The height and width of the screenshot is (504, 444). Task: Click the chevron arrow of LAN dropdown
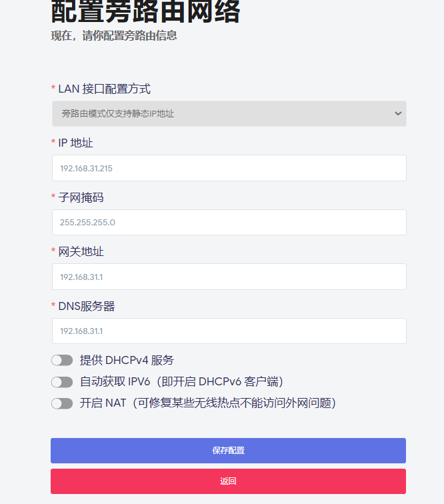[398, 113]
